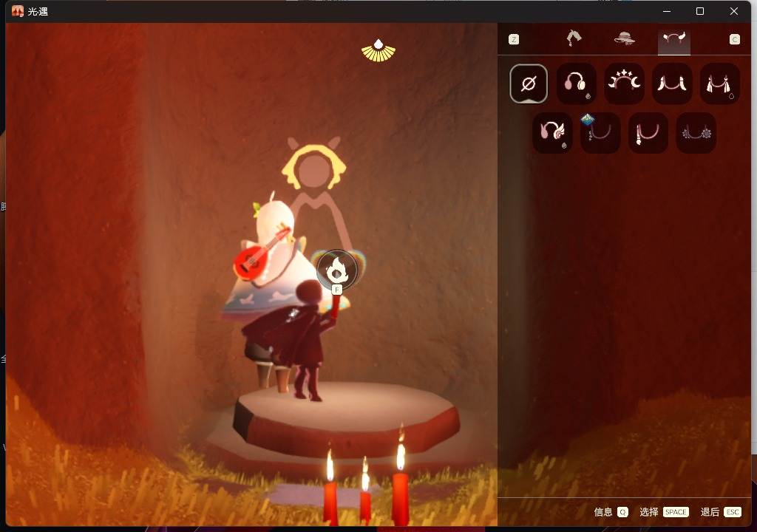Switch to the horn accessory tab
Image resolution: width=757 pixels, height=532 pixels.
click(674, 40)
